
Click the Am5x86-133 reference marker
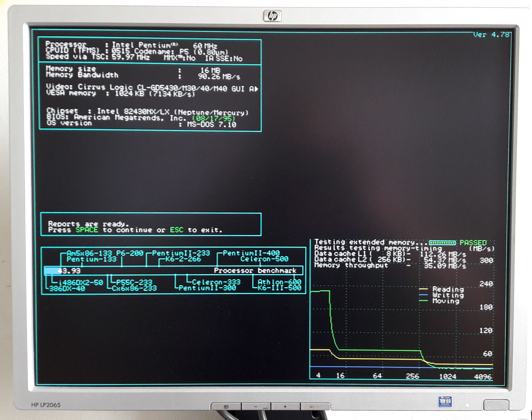[89, 253]
